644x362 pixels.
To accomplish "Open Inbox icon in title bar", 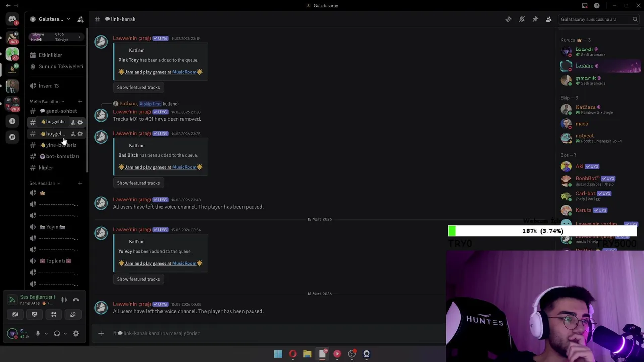I will pos(585,6).
